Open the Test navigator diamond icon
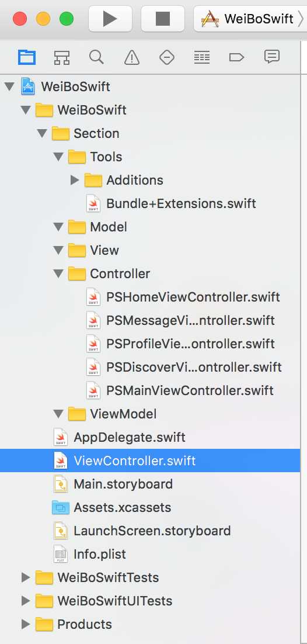Screen dimensions: 307x644 pos(167,57)
